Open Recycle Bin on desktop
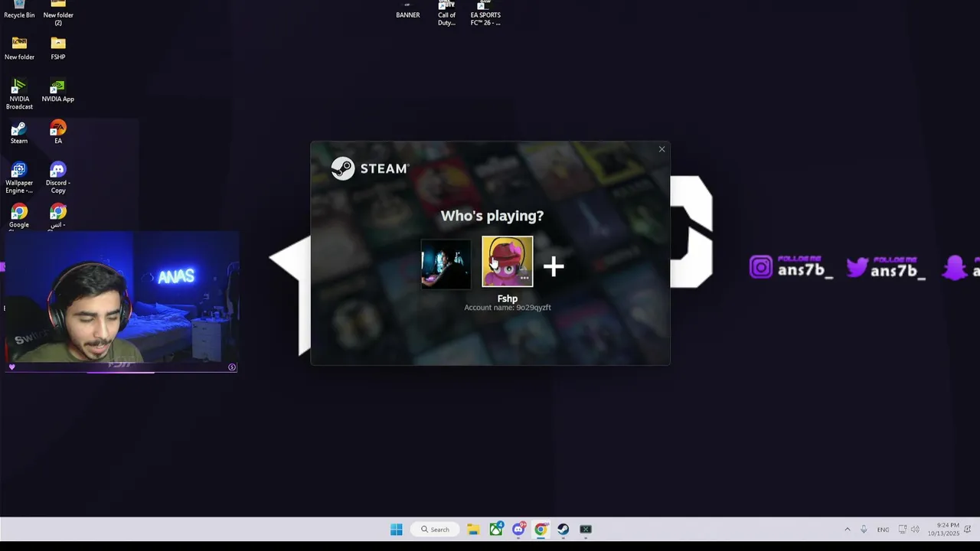Screen dimensions: 980x551 [19, 10]
